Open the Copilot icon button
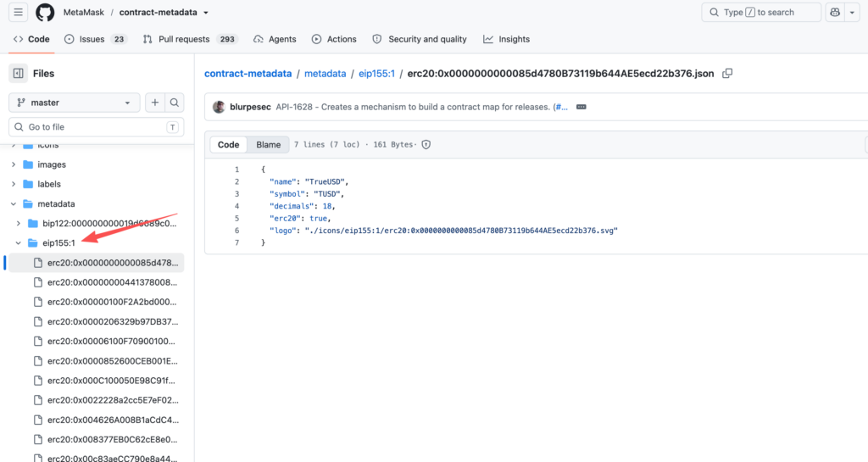This screenshot has width=868, height=462. click(x=835, y=12)
